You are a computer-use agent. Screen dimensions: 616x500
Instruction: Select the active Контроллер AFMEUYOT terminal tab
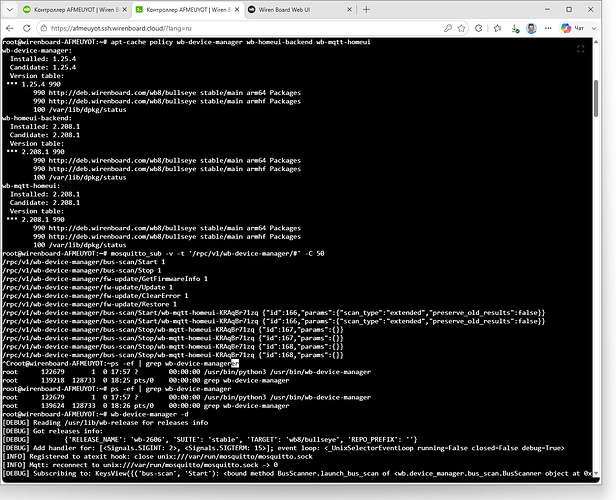(x=187, y=10)
